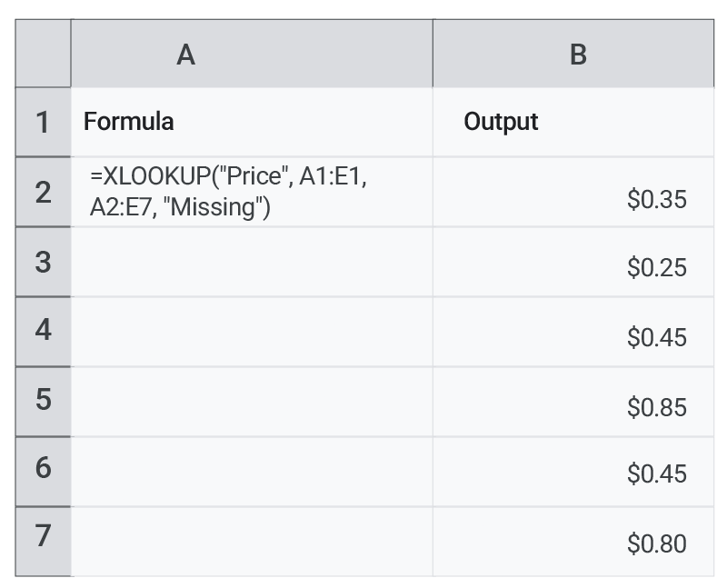
Task: Select column A header
Action: 251,54
